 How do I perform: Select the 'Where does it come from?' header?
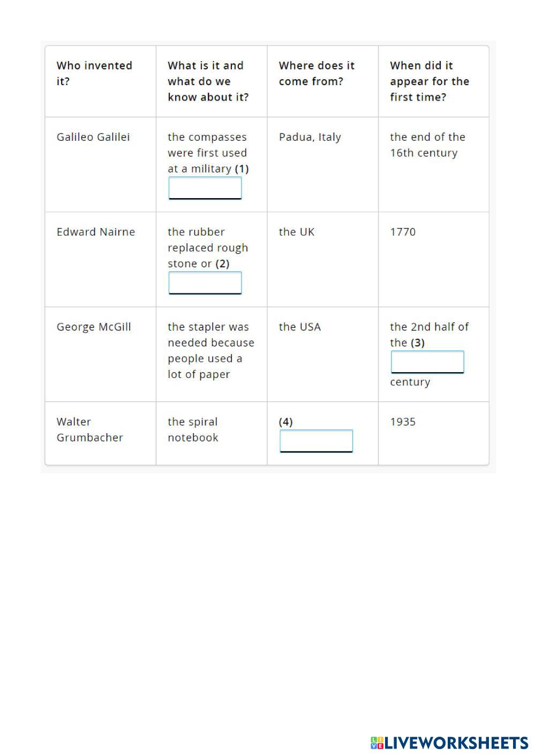click(317, 73)
